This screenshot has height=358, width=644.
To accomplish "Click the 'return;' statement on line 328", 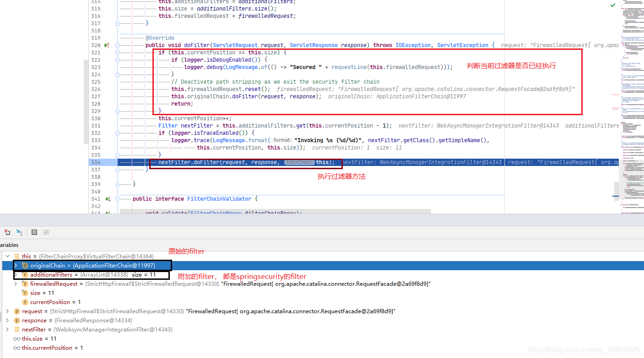I will [x=183, y=104].
